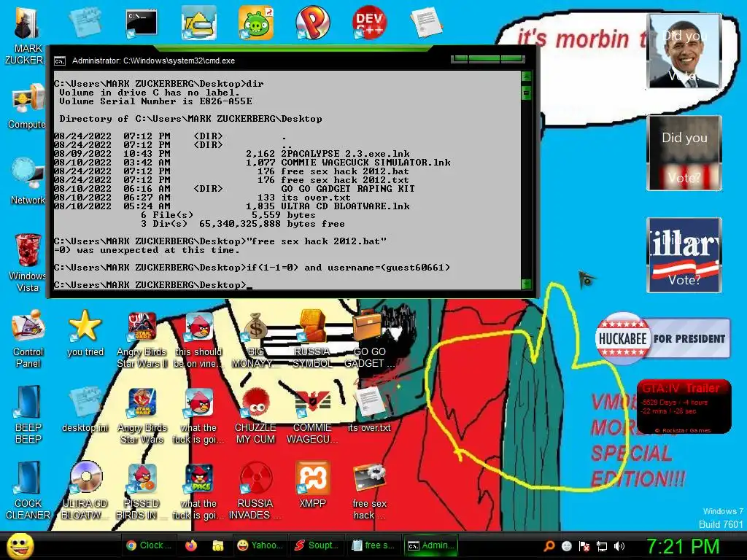The height and width of the screenshot is (560, 747).
Task: Select the Admin... cmd taskbar button
Action: 430,545
